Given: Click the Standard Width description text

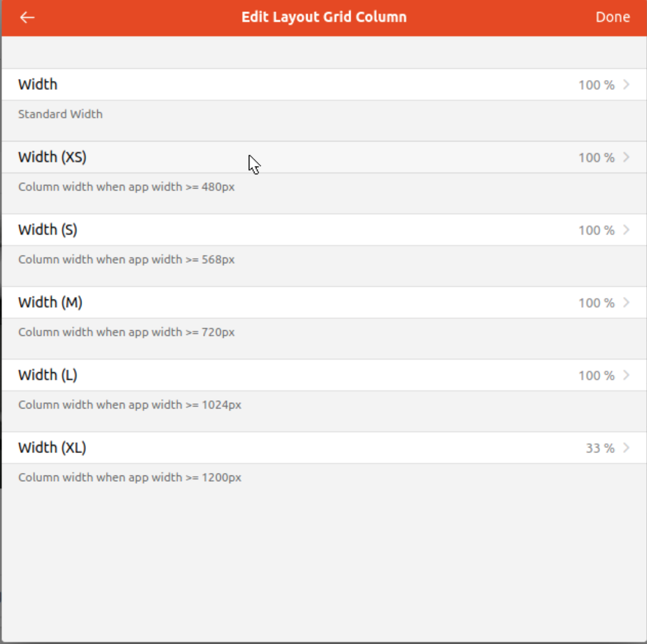Looking at the screenshot, I should (60, 114).
